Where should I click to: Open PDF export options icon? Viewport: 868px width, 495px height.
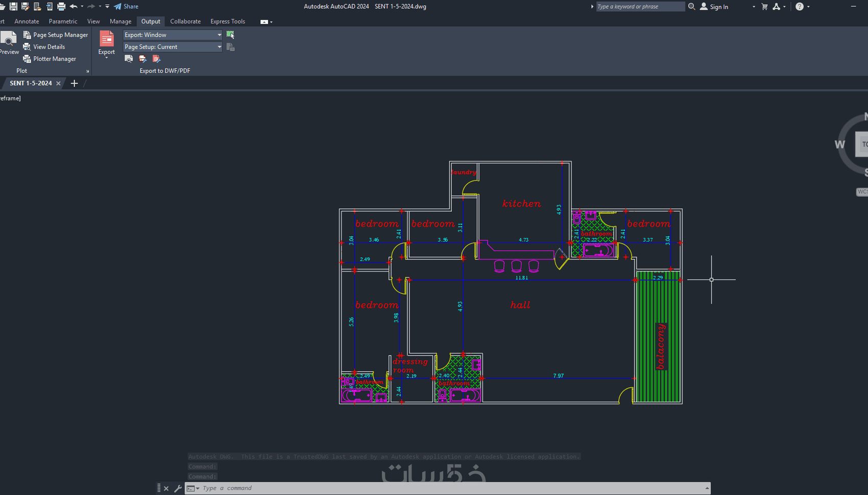156,59
